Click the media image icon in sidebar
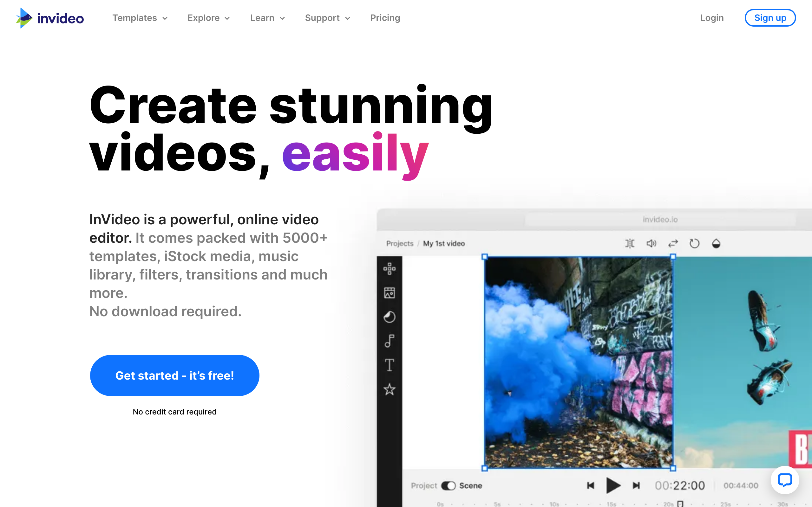 389,293
